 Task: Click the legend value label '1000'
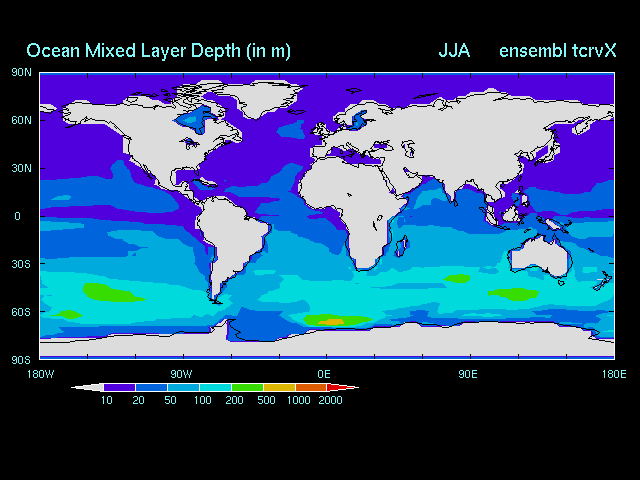[299, 400]
